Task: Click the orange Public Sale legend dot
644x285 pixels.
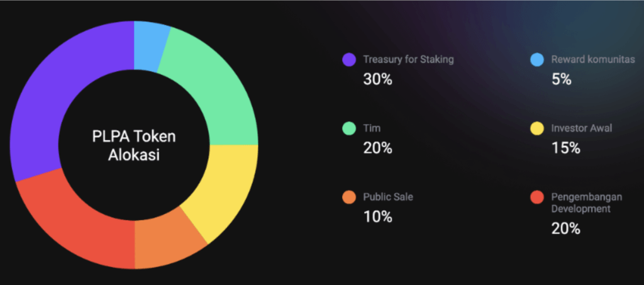Action: (x=348, y=197)
